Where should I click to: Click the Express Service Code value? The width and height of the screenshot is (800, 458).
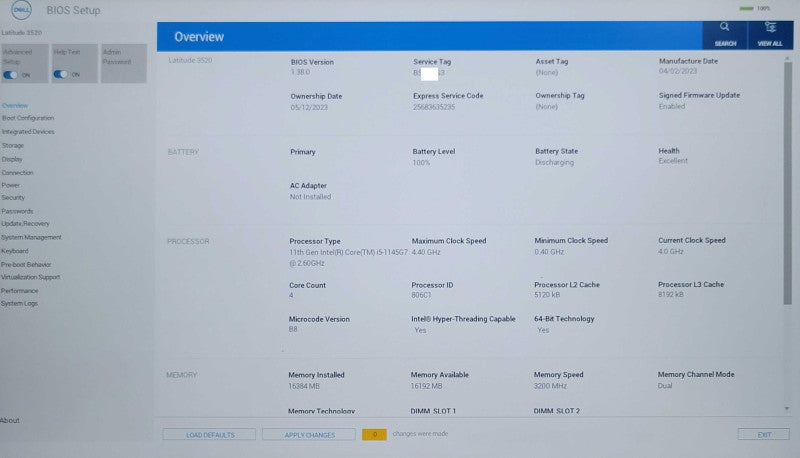coord(434,107)
